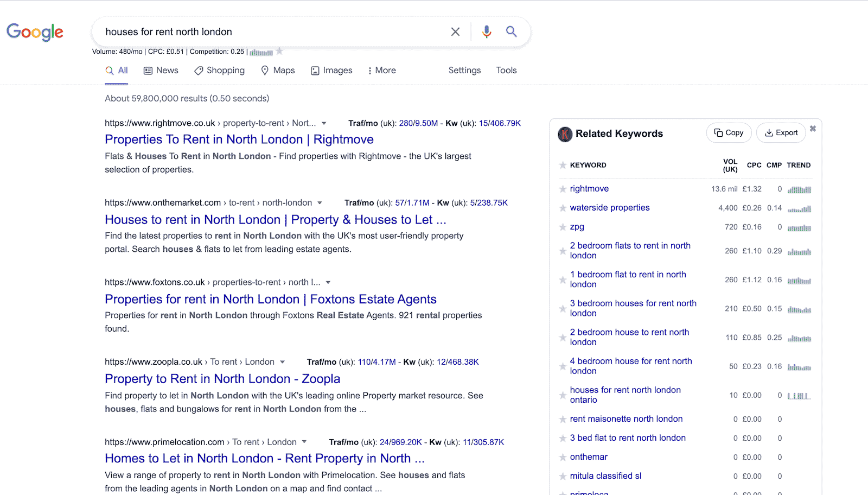Star the keyword "waterside properties"

562,208
